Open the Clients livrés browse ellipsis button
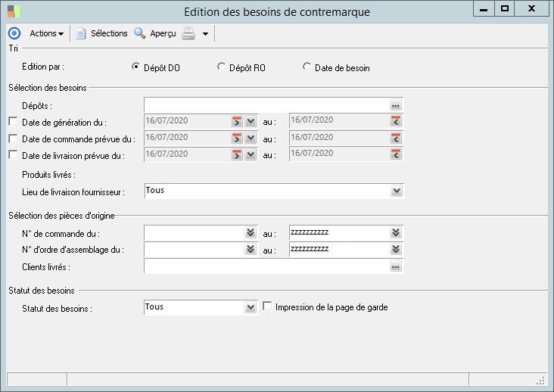 tap(395, 266)
